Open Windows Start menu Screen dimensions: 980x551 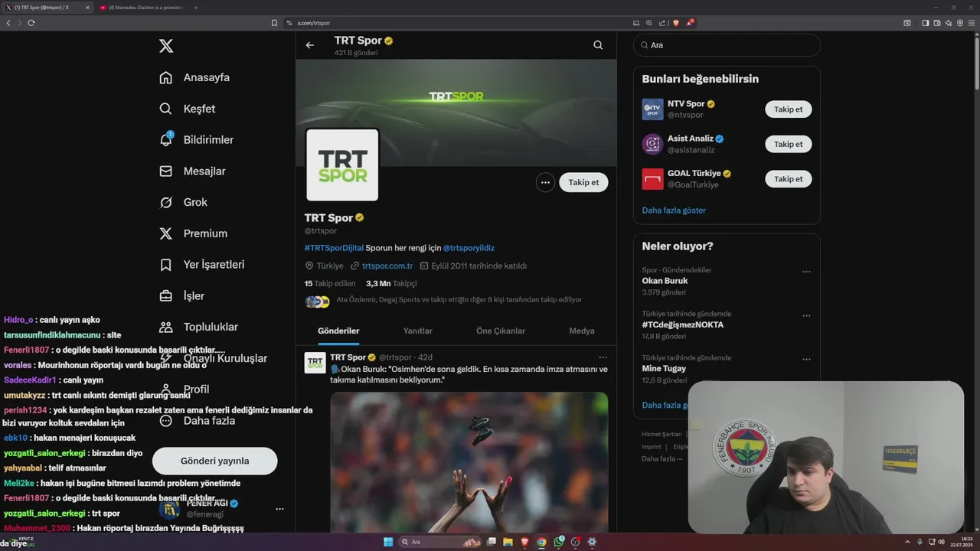point(388,542)
